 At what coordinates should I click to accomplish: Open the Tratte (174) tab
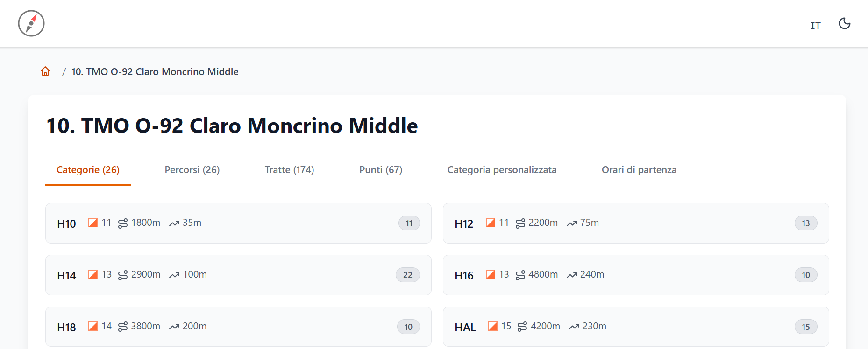point(289,170)
